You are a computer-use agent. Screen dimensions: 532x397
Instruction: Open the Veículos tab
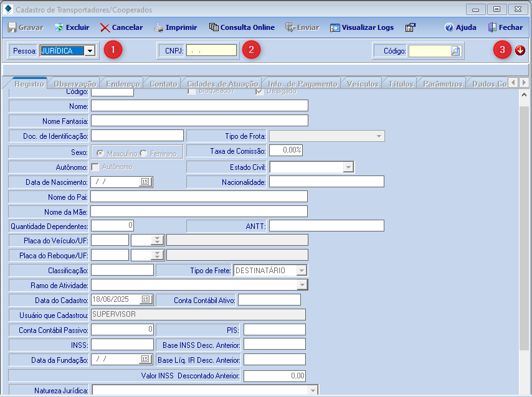[x=363, y=83]
